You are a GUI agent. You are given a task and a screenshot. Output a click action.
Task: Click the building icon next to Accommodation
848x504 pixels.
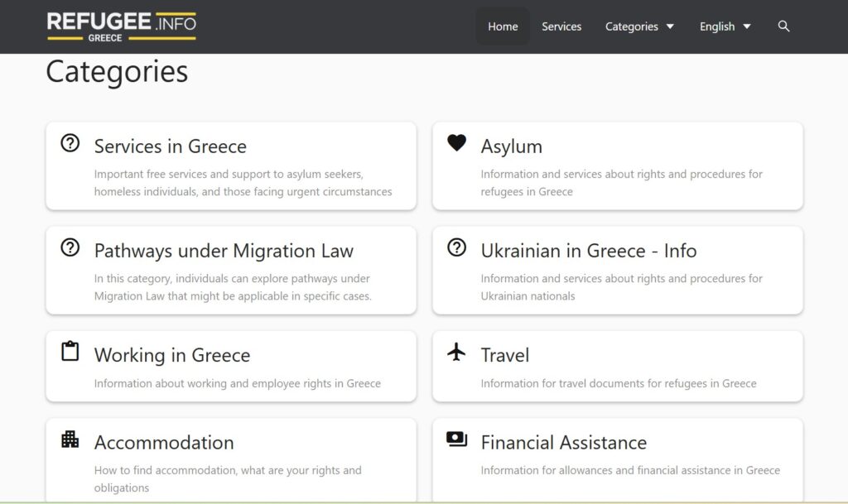point(70,439)
